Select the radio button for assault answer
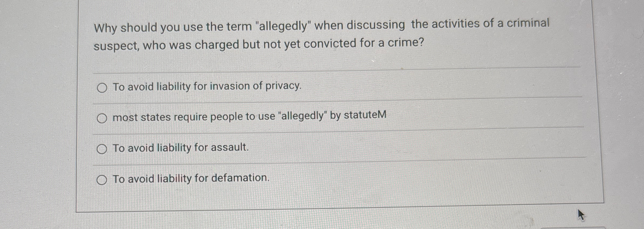The width and height of the screenshot is (644, 229). pos(102,149)
